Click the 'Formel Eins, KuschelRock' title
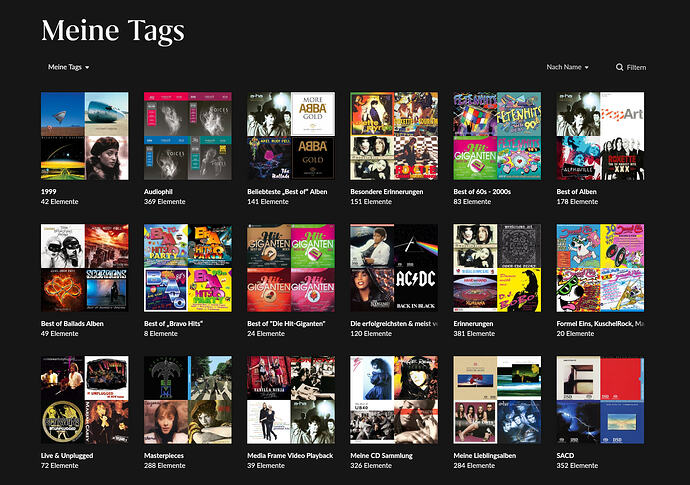Image resolution: width=690 pixels, height=485 pixels. [x=600, y=323]
